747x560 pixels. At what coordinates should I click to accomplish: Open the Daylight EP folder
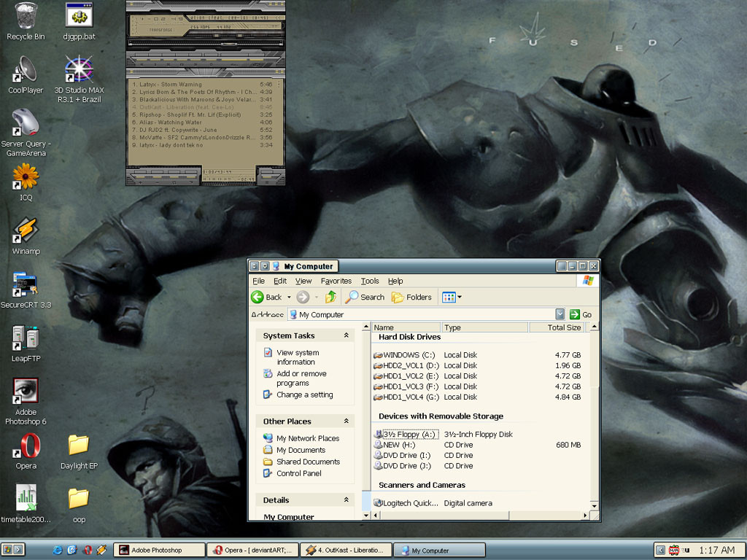[79, 451]
